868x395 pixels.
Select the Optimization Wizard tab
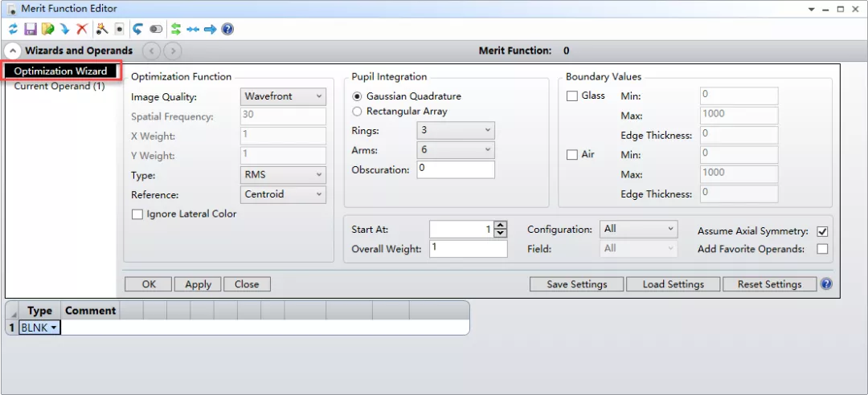click(60, 71)
